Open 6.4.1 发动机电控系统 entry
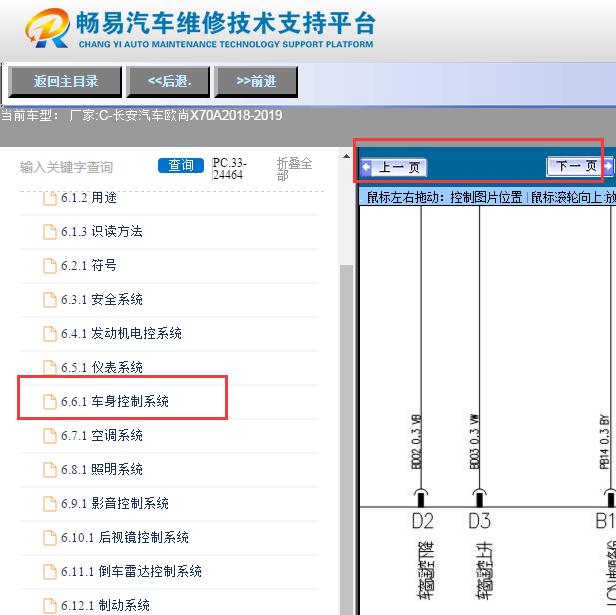 tap(121, 333)
